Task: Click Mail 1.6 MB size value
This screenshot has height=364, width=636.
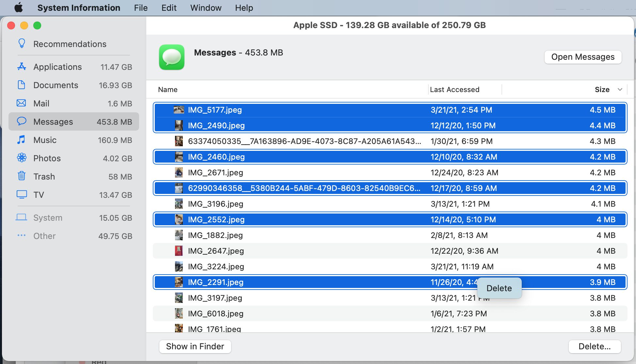Action: pos(120,103)
